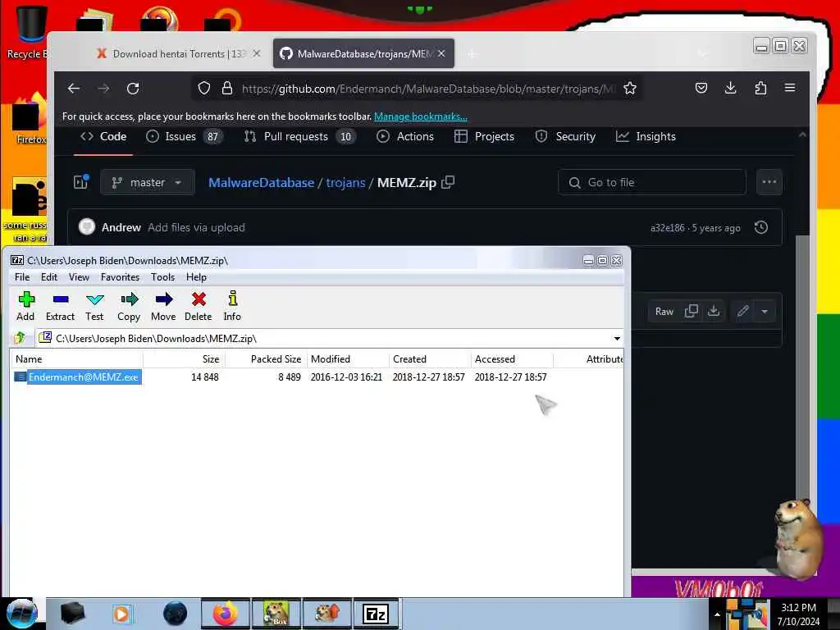Click the Manage bookmarks link

tap(421, 116)
